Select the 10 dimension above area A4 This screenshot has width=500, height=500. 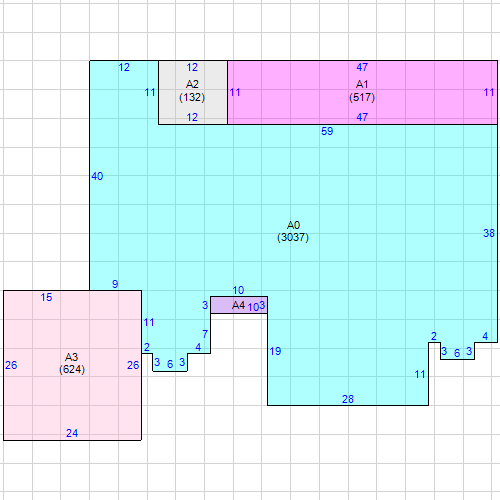238,290
